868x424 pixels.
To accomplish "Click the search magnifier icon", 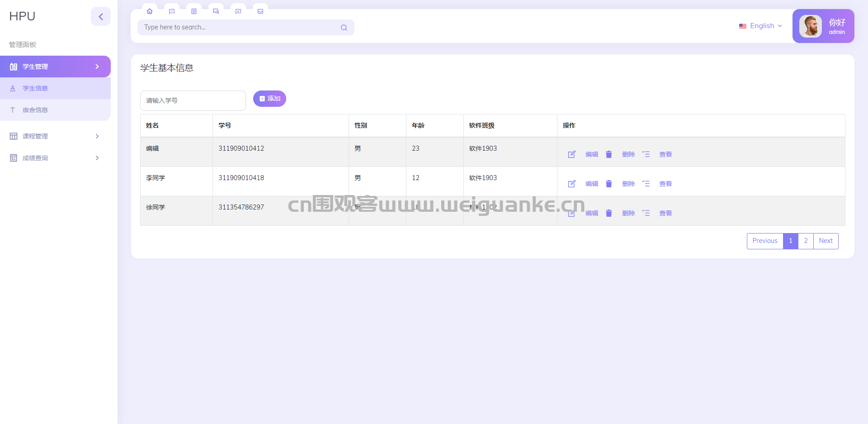I will click(344, 28).
